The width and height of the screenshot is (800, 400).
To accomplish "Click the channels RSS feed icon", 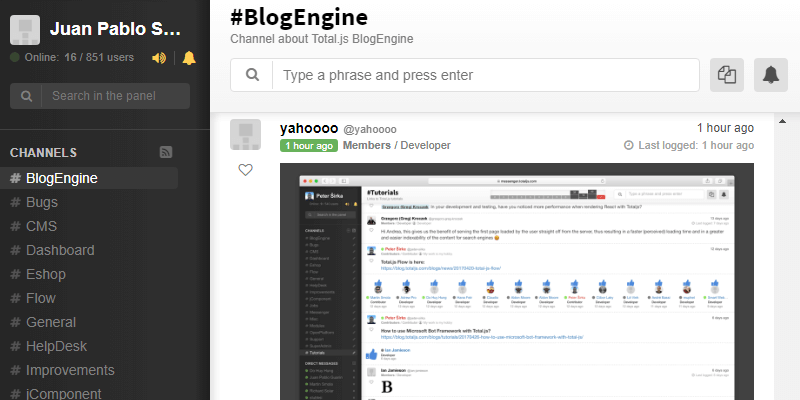I will (166, 152).
